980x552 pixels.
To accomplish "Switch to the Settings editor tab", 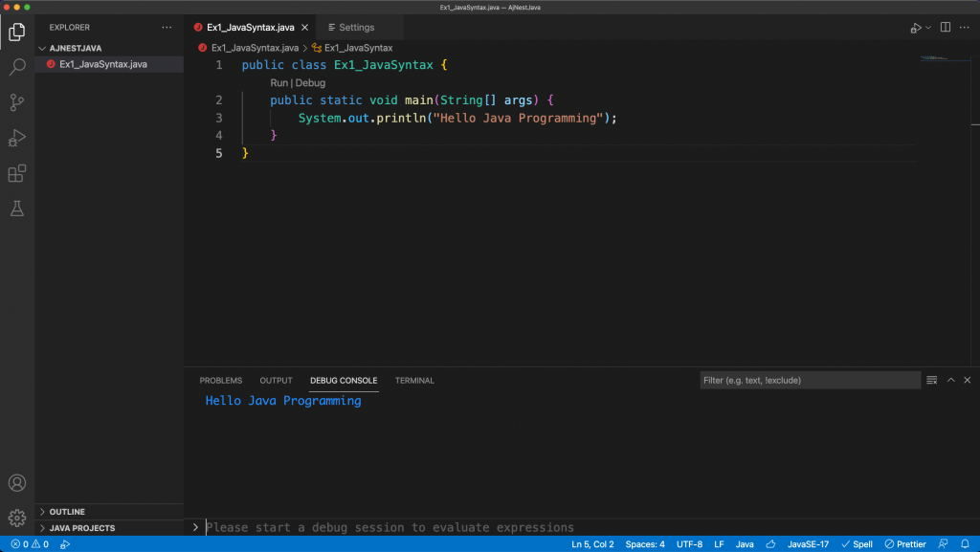I will pos(356,28).
